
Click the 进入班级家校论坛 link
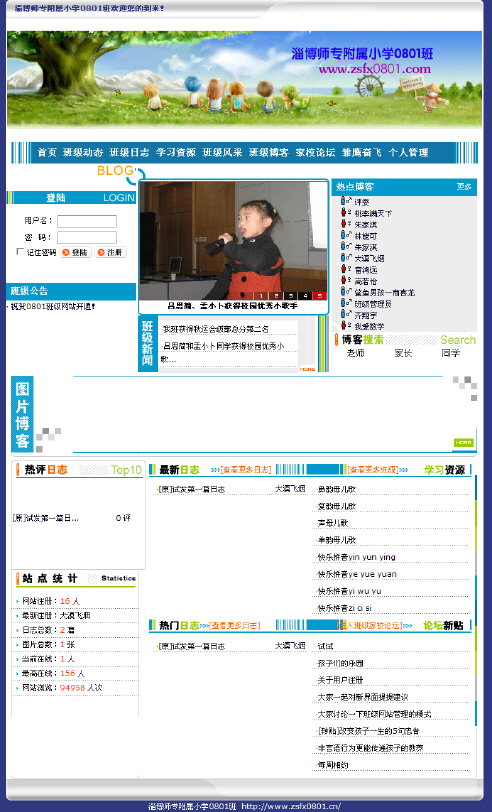click(371, 626)
